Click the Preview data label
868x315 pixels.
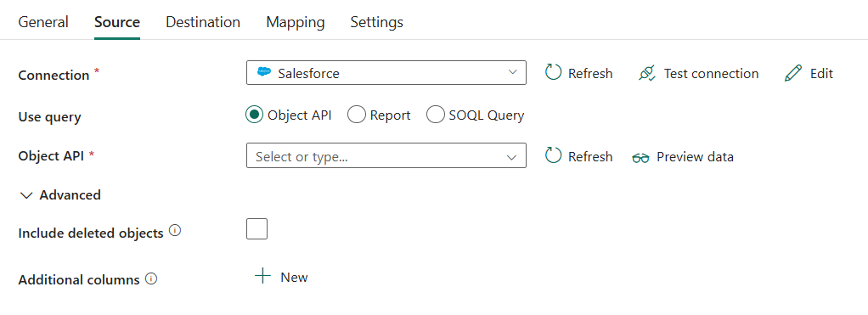[x=695, y=157]
